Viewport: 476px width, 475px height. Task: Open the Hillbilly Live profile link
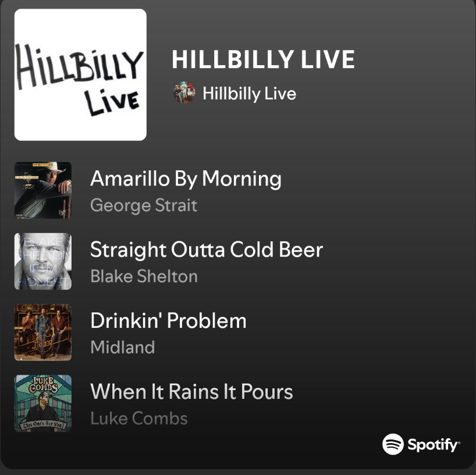click(250, 94)
